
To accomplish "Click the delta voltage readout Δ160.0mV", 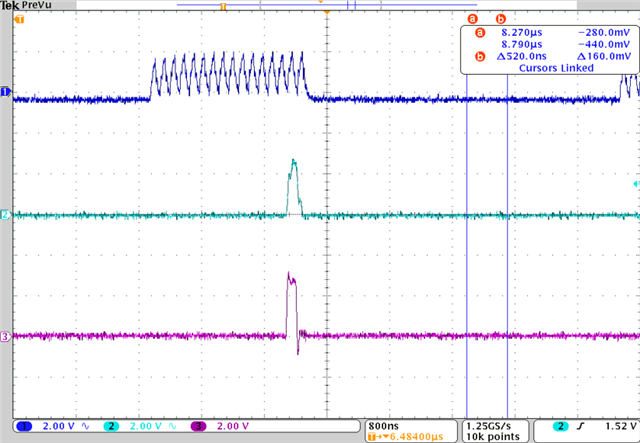I will 604,56.
